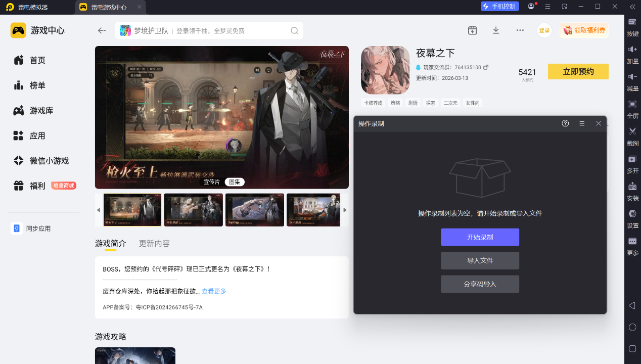Go back with the arrow button

pos(102,30)
